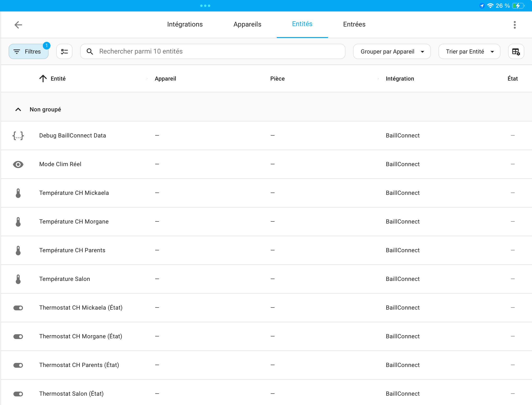Click toggle icon for Thermostat CH Parents (État)

[x=18, y=365]
